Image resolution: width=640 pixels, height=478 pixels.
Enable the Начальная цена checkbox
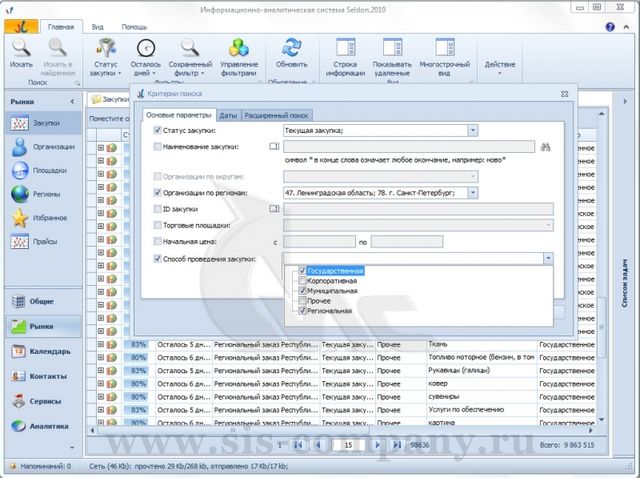[x=158, y=241]
